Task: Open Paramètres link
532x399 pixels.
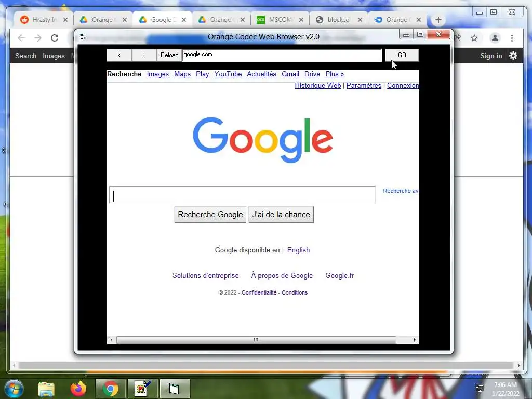Action: pos(364,86)
